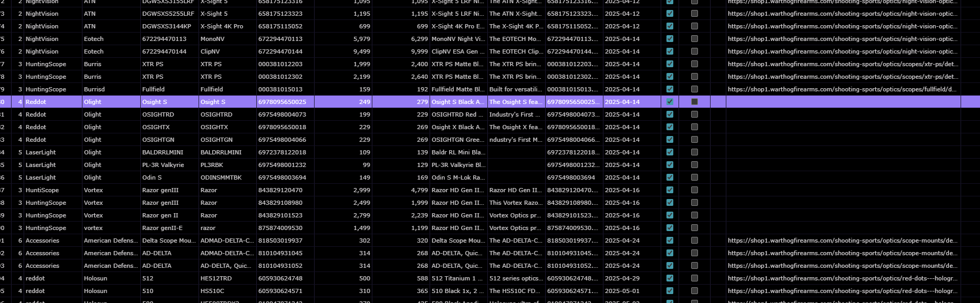Screen dimensions: 980x303
Task: Open the red-dots URL in the HE512TRD row
Action: [842, 278]
